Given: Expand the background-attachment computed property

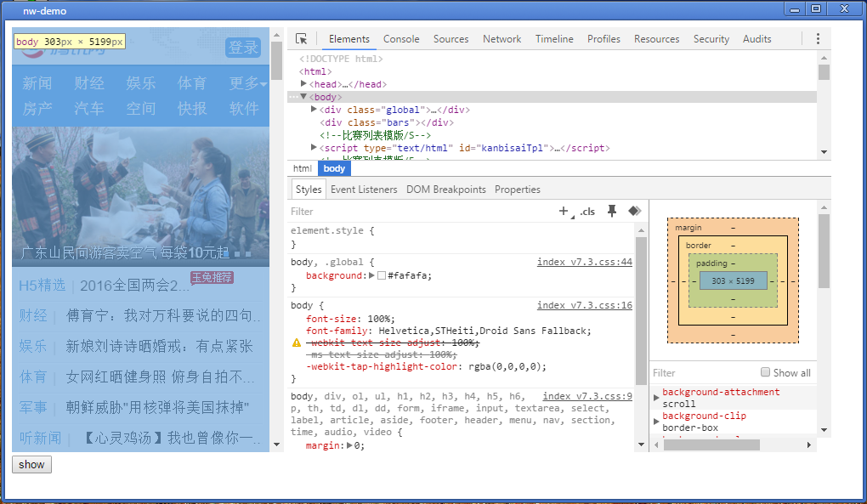Looking at the screenshot, I should coord(656,398).
